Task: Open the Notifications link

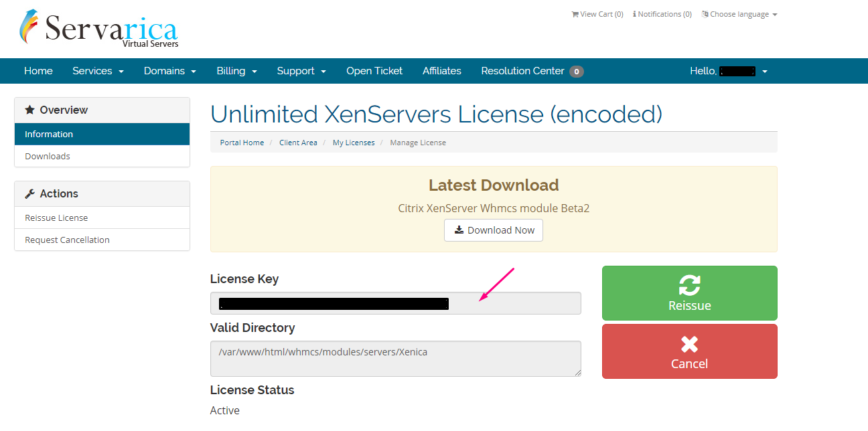Action: pos(662,14)
